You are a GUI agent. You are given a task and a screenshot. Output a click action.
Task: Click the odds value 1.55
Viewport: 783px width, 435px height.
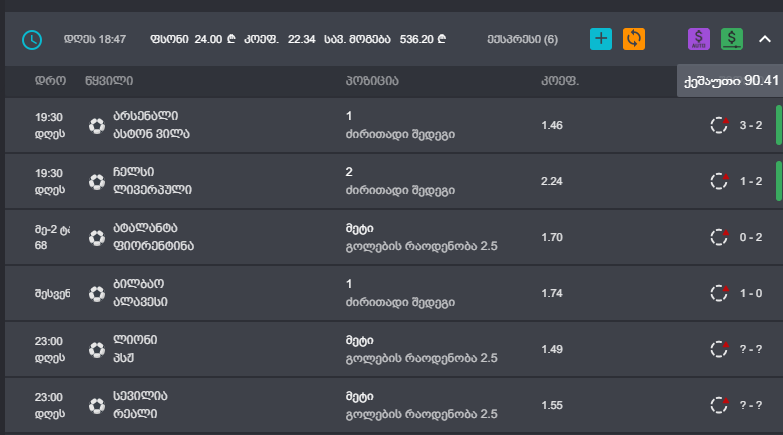tap(552, 405)
